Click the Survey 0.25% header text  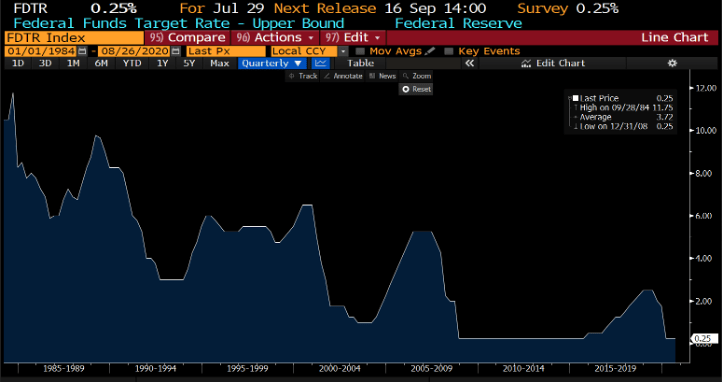568,8
